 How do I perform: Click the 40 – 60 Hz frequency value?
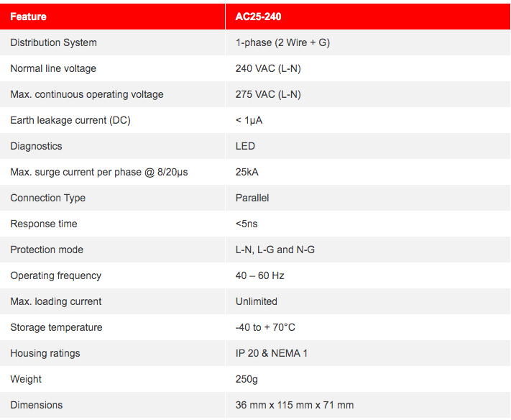pos(259,276)
